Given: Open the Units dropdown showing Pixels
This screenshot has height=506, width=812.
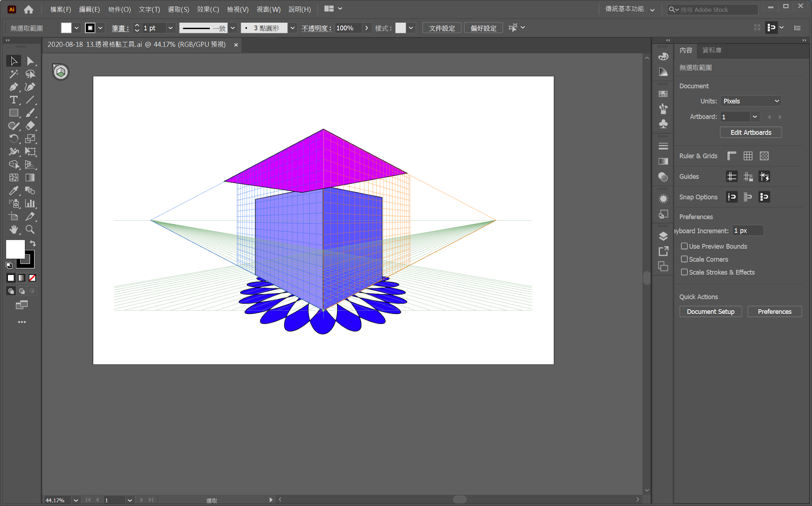Looking at the screenshot, I should [x=751, y=101].
